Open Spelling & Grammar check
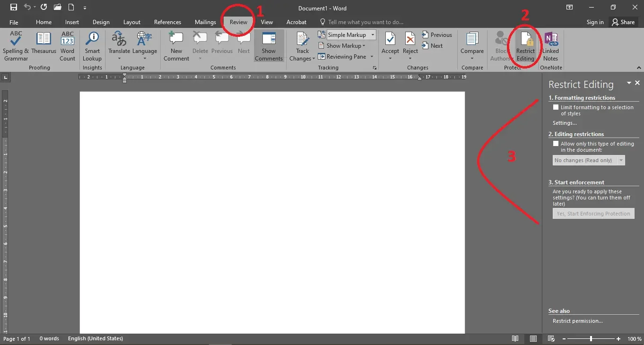644x345 pixels. coord(16,46)
